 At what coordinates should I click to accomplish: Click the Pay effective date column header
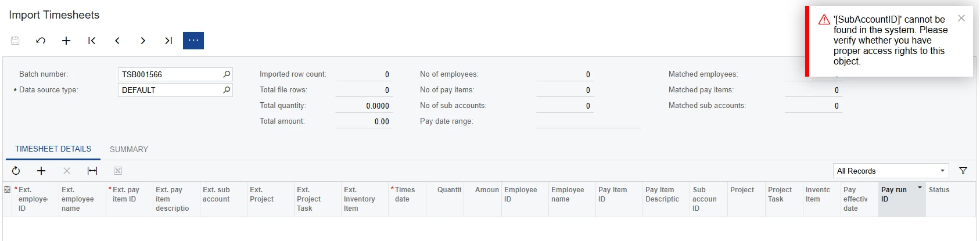coord(860,199)
